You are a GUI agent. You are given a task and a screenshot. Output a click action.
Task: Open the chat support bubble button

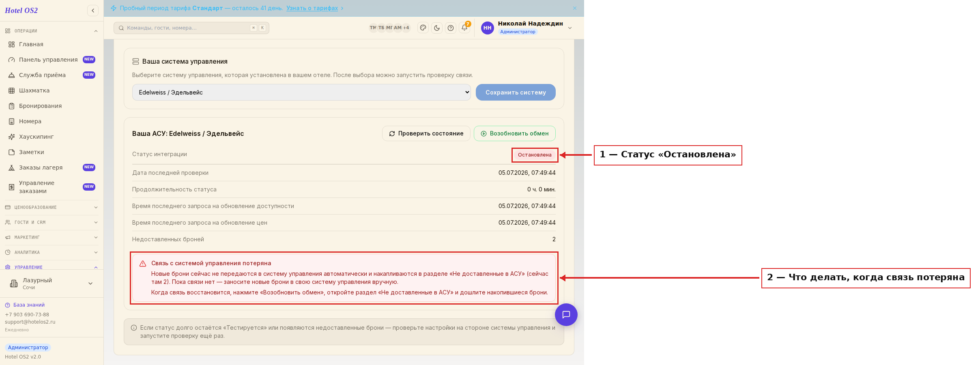566,315
